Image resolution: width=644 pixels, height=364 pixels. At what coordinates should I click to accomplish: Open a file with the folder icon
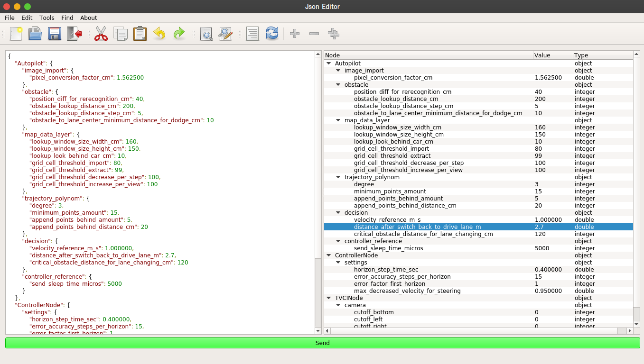tap(35, 34)
